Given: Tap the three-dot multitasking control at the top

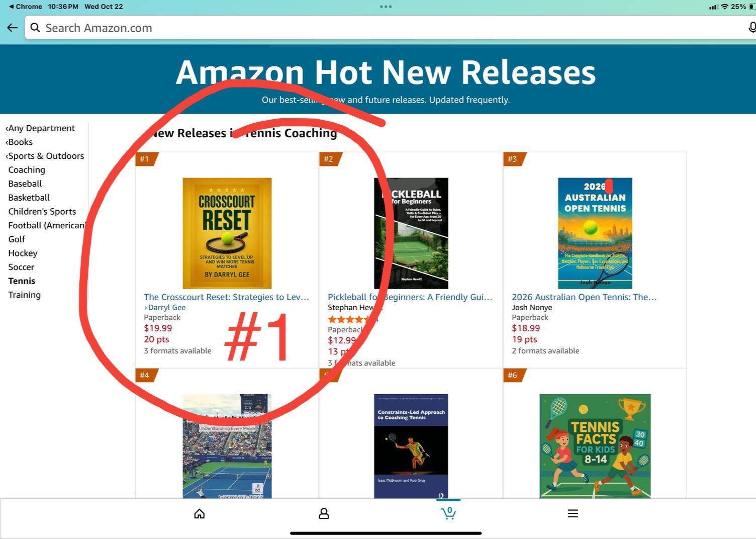Looking at the screenshot, I should tap(386, 7).
